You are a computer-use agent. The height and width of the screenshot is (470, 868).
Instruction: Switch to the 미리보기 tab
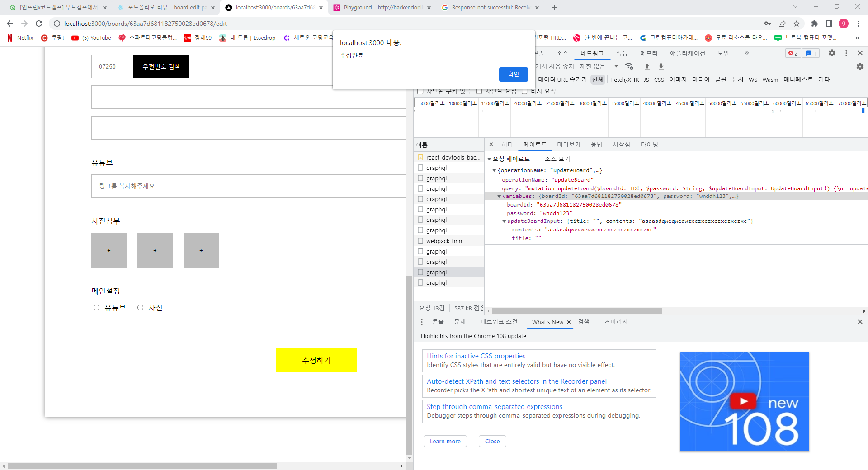tap(569, 145)
